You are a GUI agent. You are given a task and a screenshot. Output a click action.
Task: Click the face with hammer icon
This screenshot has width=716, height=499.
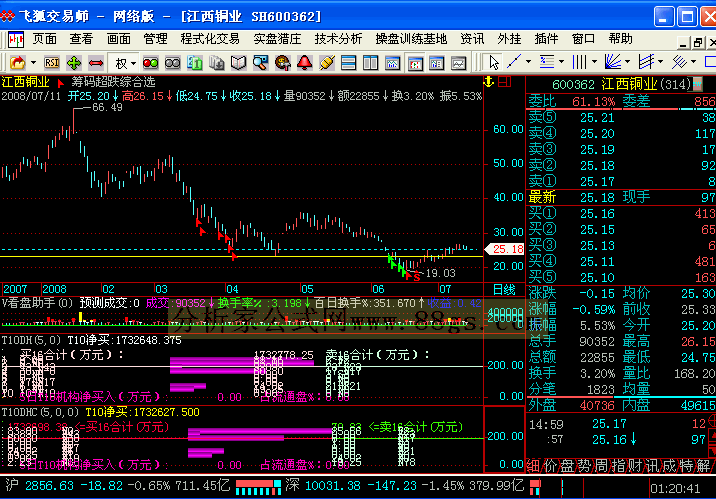(x=283, y=63)
